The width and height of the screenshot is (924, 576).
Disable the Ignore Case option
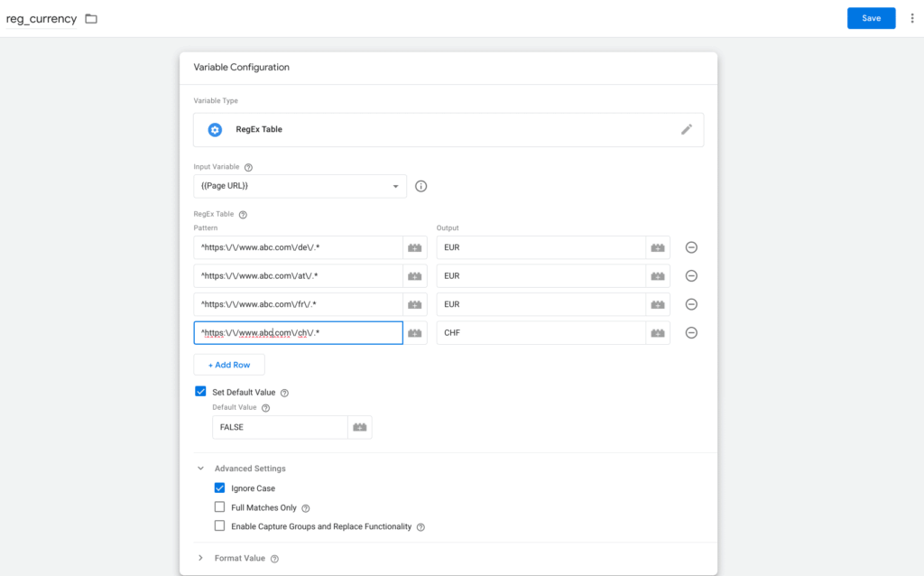point(219,488)
